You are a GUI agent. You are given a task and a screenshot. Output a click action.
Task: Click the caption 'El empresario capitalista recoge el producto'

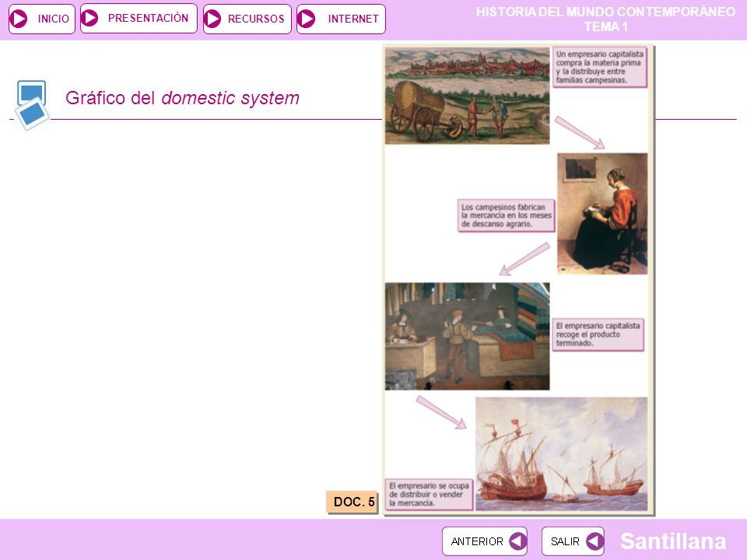coord(598,334)
